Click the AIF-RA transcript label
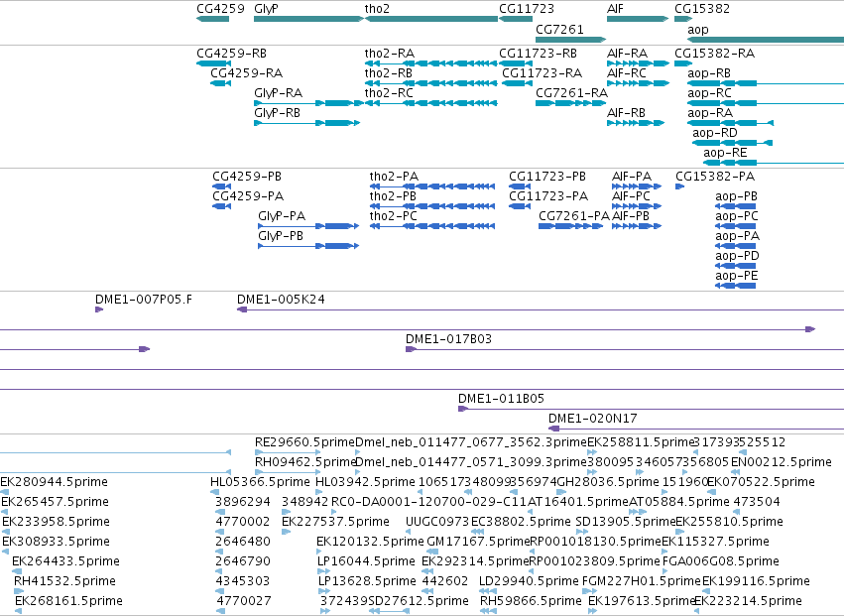The width and height of the screenshot is (844, 616). coord(627,54)
